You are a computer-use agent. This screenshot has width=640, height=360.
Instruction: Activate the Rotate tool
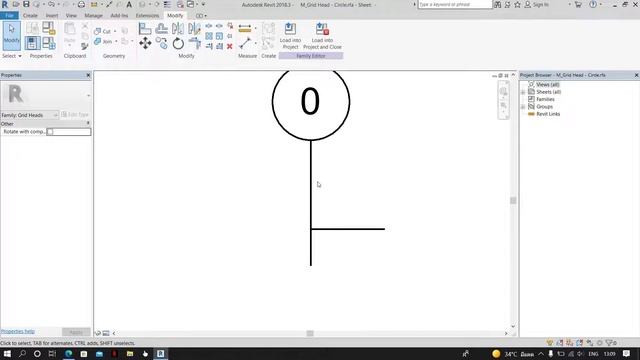(178, 43)
